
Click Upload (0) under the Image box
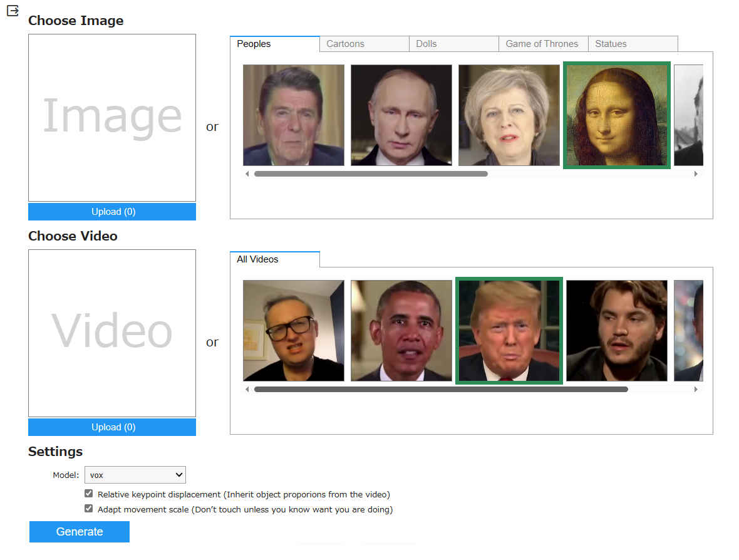(112, 212)
